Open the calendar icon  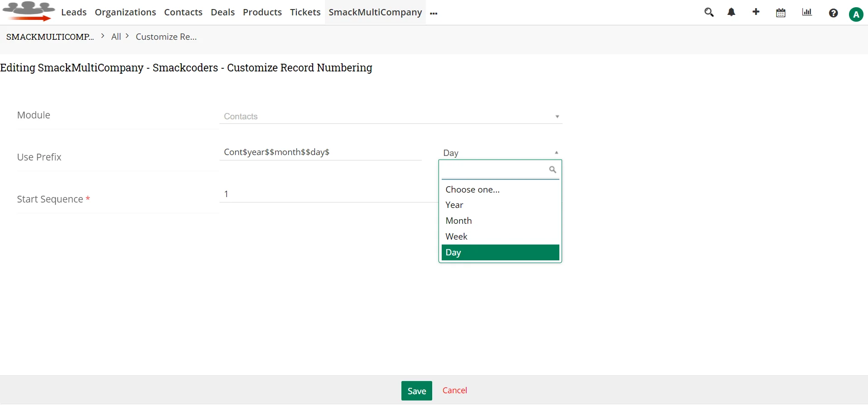[781, 13]
